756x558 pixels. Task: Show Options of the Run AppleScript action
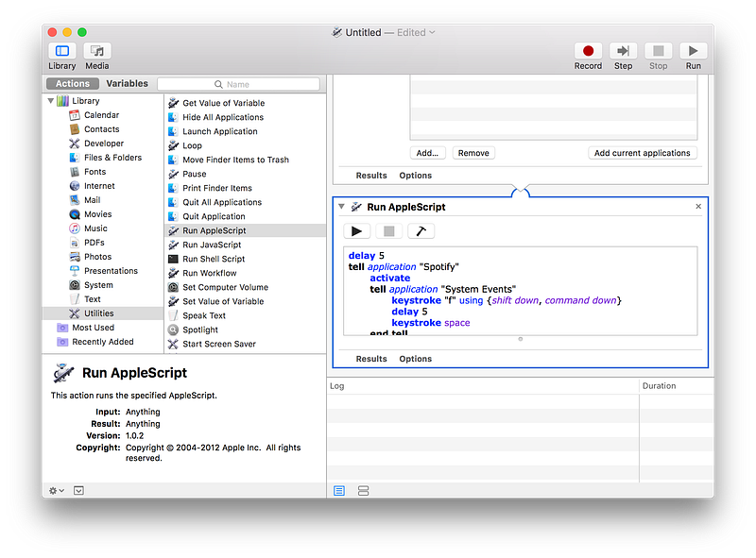[x=415, y=359]
